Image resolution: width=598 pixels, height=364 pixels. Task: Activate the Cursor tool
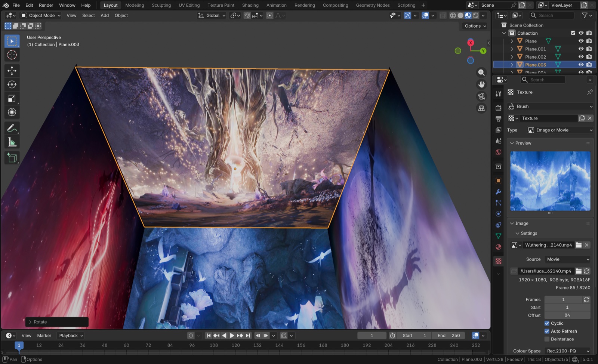pyautogui.click(x=12, y=55)
